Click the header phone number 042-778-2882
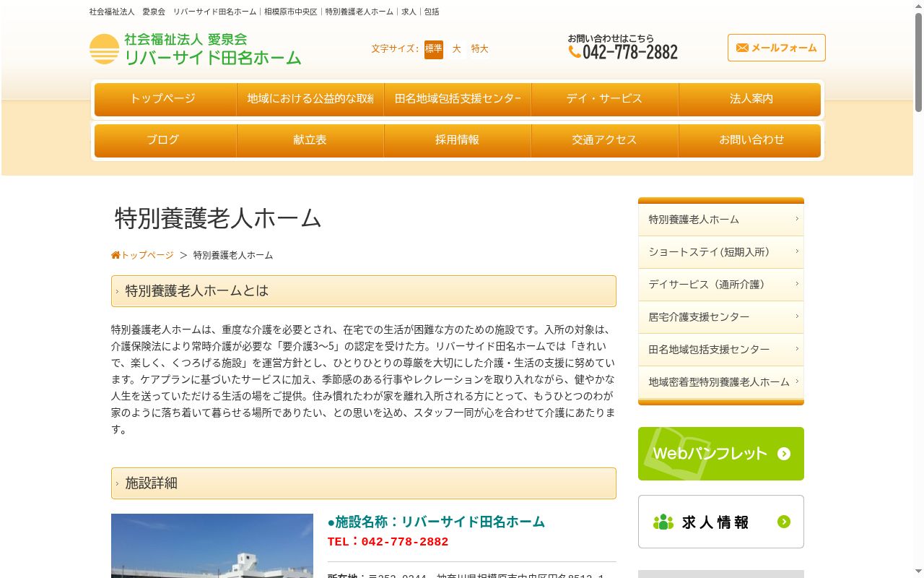This screenshot has width=924, height=578. coord(630,52)
